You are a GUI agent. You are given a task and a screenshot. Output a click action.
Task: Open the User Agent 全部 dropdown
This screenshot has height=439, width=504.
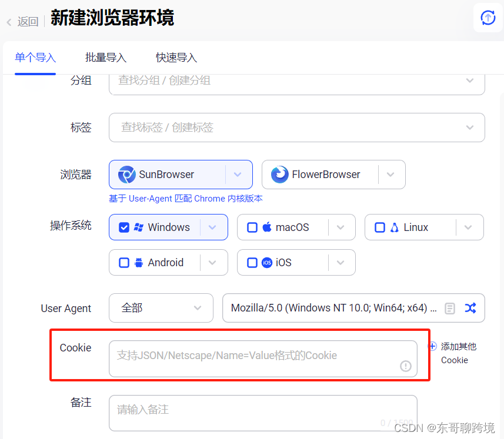tap(161, 308)
